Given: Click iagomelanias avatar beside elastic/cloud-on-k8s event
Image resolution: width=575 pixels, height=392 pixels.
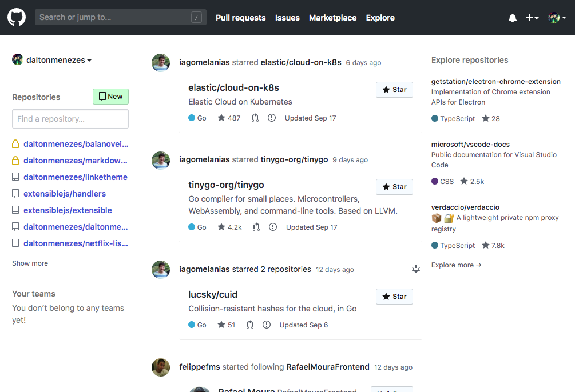Looking at the screenshot, I should [161, 63].
